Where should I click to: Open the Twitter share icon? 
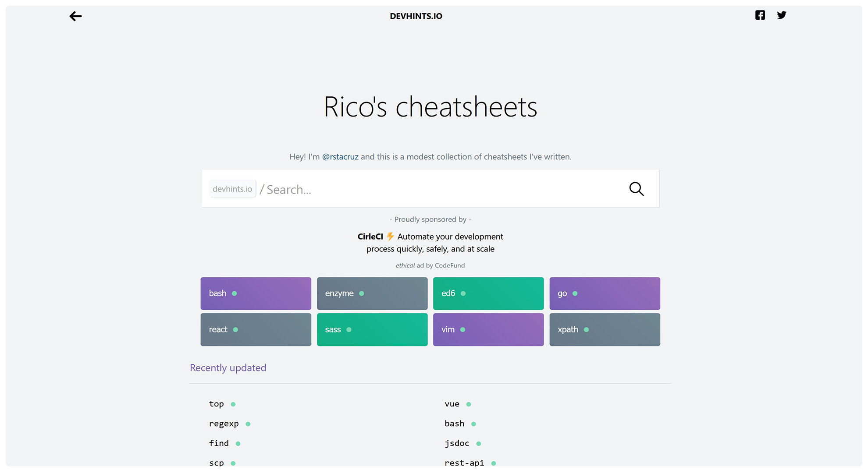(x=781, y=15)
